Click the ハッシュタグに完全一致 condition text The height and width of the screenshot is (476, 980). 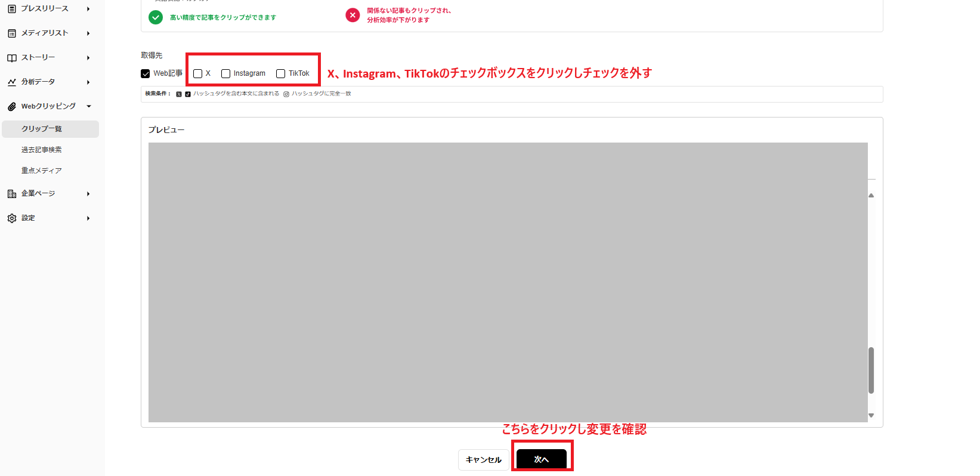[321, 94]
